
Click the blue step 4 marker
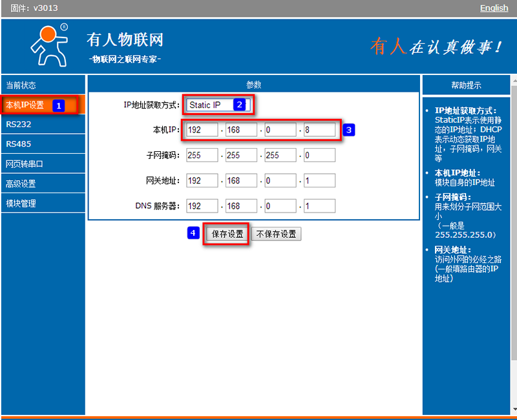tap(193, 233)
